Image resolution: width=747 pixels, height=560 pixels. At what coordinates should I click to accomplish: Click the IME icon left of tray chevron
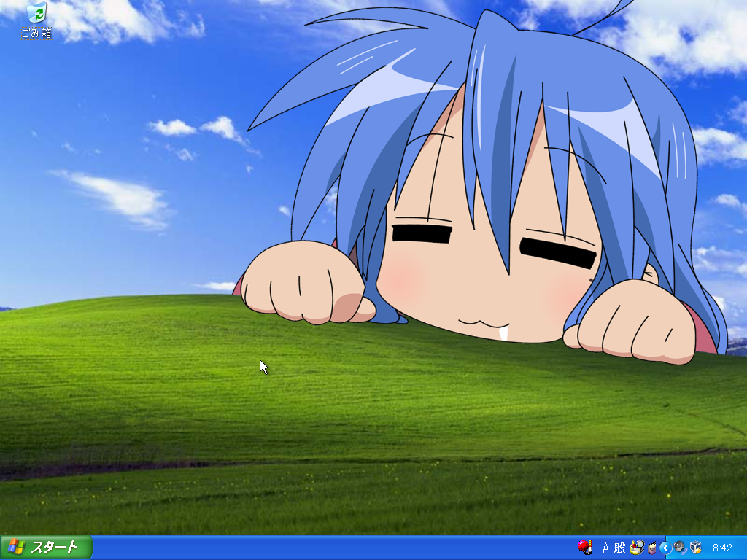(651, 547)
